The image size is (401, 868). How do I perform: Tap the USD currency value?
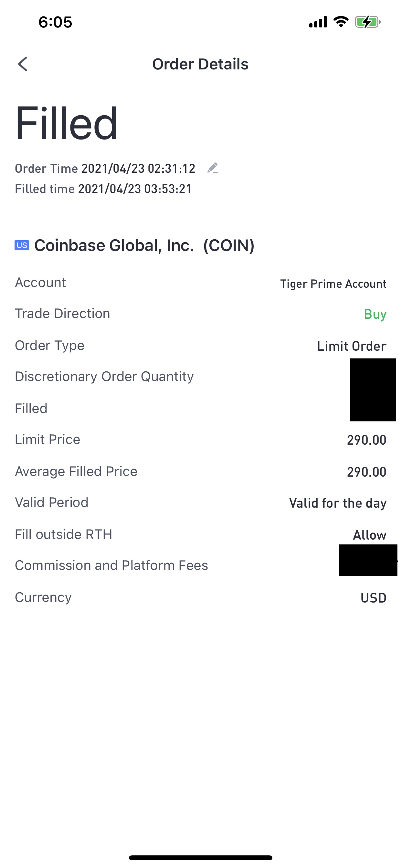(373, 598)
